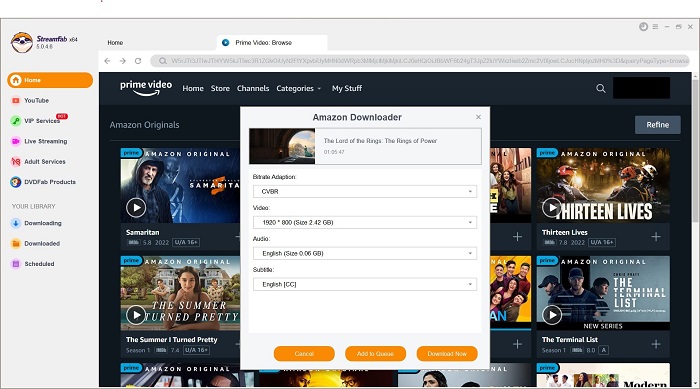The image size is (700, 389).
Task: Play The Terminal List via play icon
Action: [x=552, y=315]
